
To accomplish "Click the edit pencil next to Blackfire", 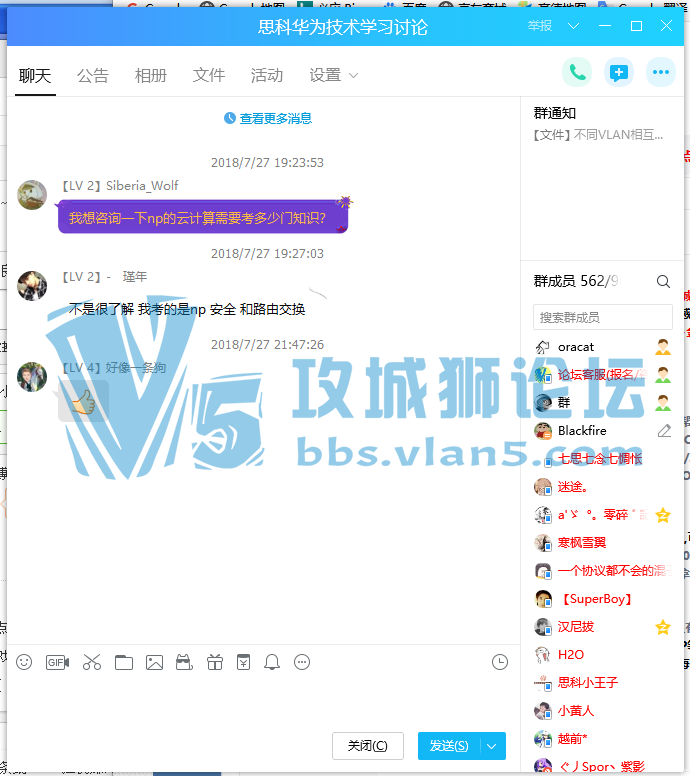I will pos(664,431).
